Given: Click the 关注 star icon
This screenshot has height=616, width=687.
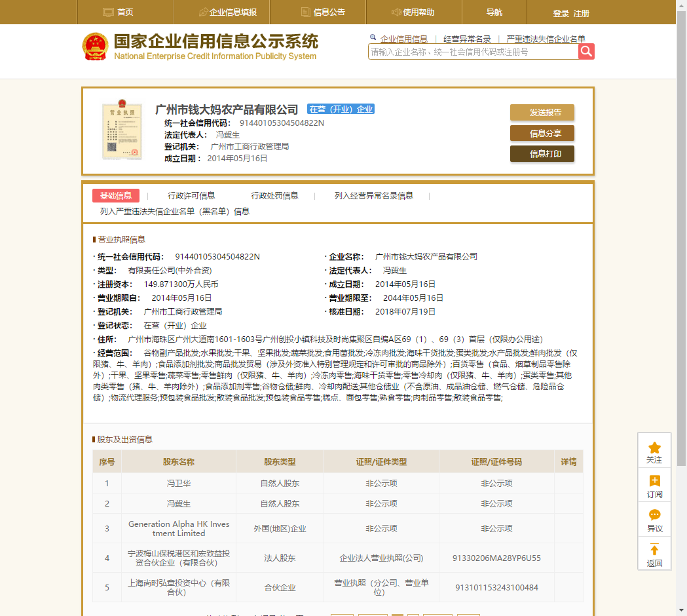Looking at the screenshot, I should (x=654, y=446).
